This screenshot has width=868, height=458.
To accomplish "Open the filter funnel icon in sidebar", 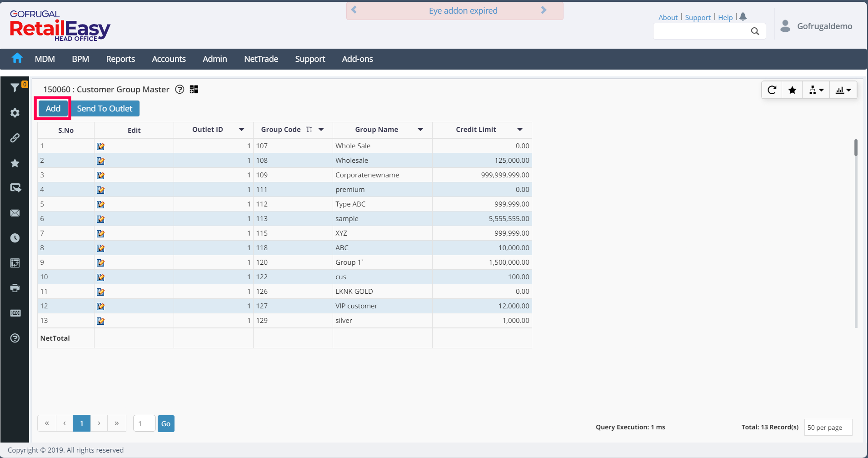I will click(x=15, y=87).
